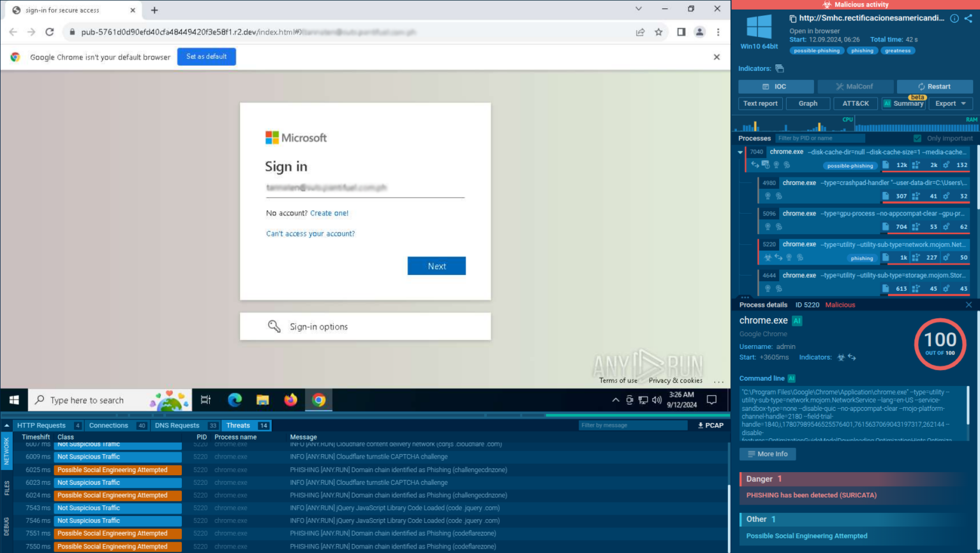Click the copy icon next to Indicators

tap(780, 69)
